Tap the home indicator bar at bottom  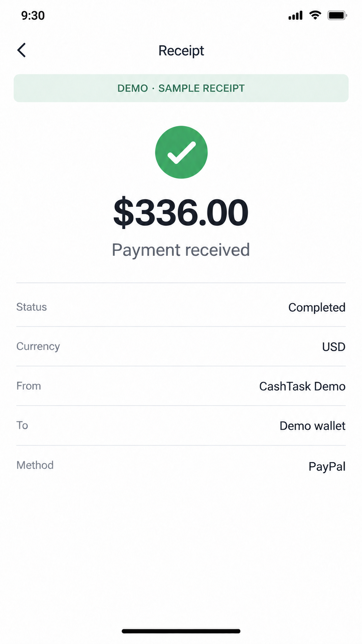click(x=181, y=631)
